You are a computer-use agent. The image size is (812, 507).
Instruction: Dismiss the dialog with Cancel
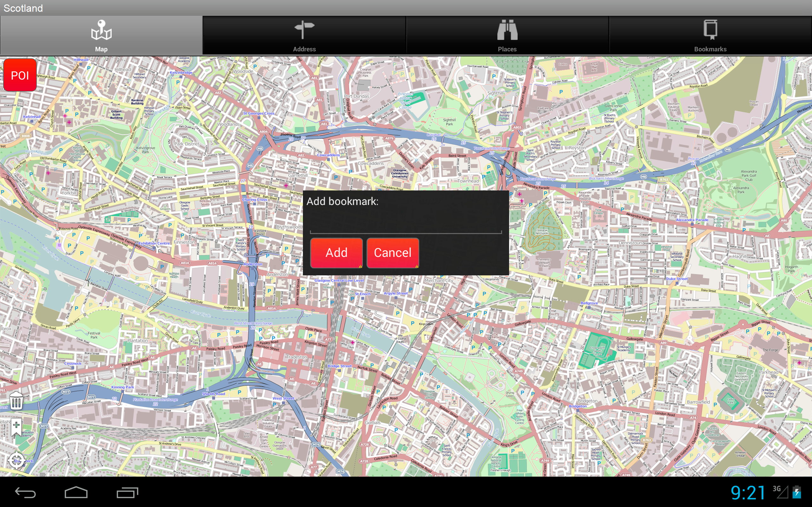[393, 253]
